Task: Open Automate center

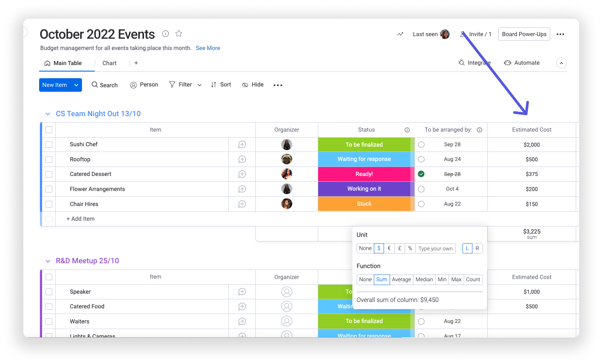Action: tap(522, 63)
